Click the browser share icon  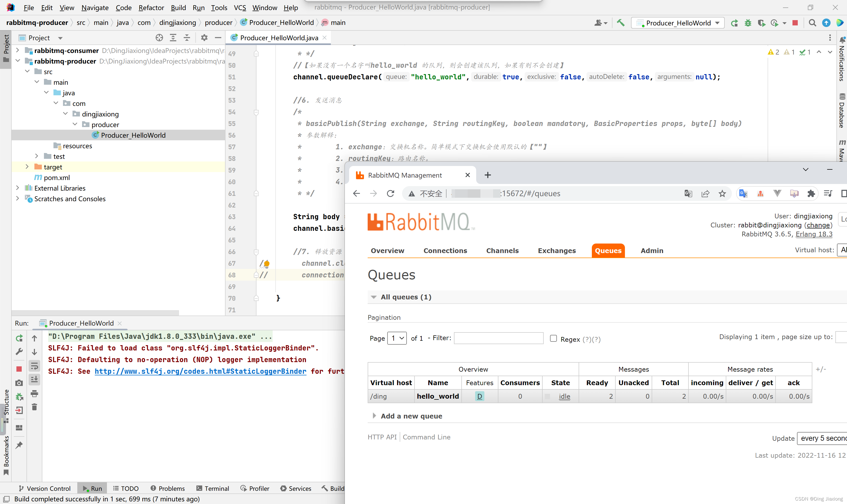[x=705, y=193]
